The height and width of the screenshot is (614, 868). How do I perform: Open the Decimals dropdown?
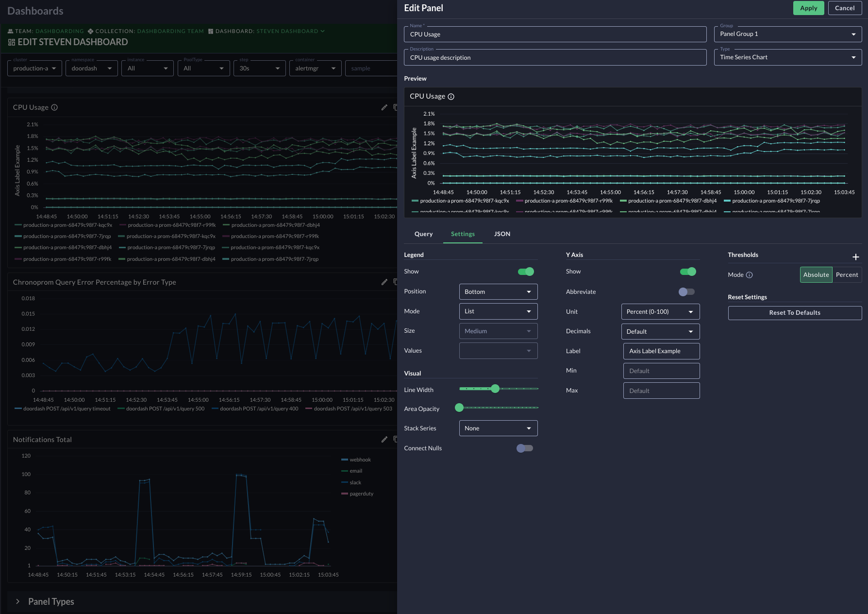[x=660, y=332]
